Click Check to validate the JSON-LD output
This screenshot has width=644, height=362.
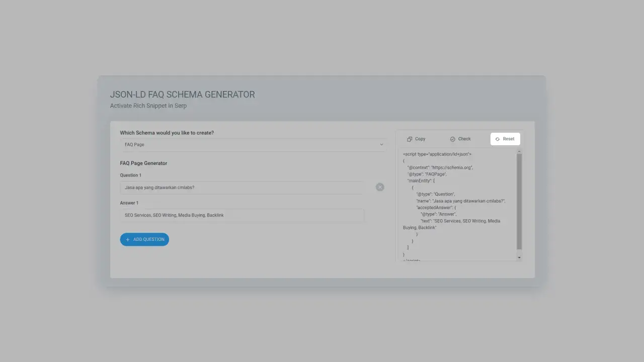tap(460, 139)
